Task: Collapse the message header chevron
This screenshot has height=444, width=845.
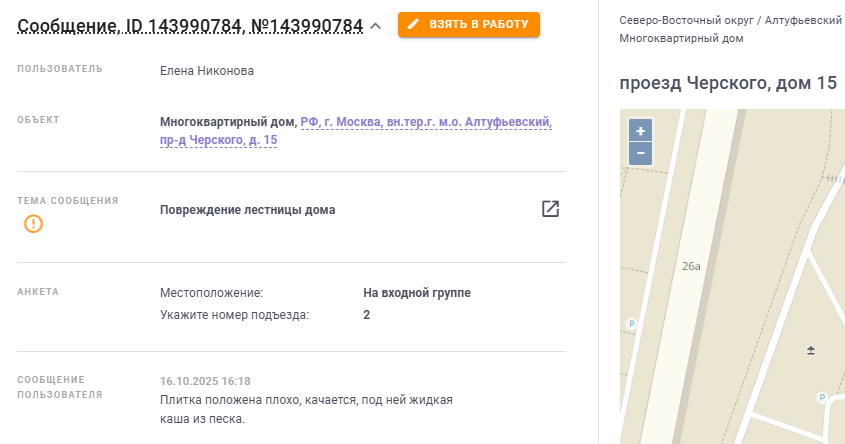Action: tap(376, 26)
